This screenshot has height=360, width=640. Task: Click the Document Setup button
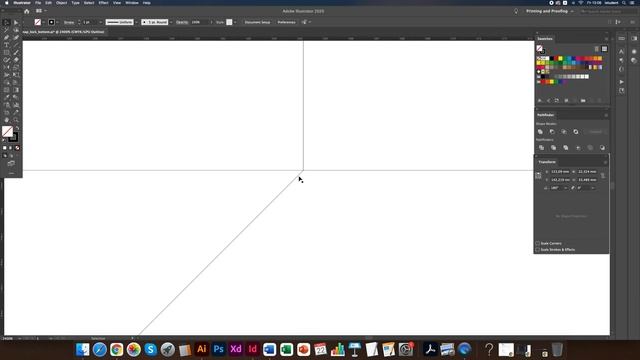coord(257,22)
